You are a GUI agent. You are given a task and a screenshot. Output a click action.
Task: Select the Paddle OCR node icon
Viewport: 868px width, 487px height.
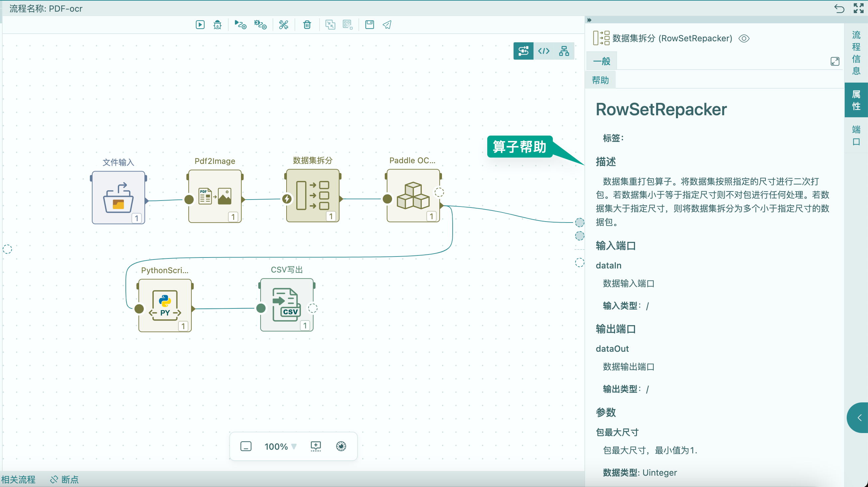point(413,196)
